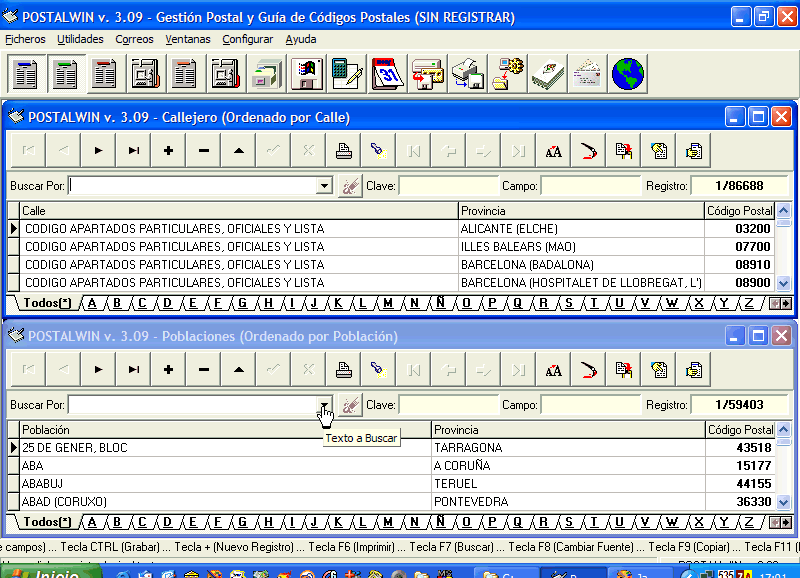Image resolution: width=800 pixels, height=578 pixels.
Task: Open the Ventanas menu
Action: pos(188,39)
